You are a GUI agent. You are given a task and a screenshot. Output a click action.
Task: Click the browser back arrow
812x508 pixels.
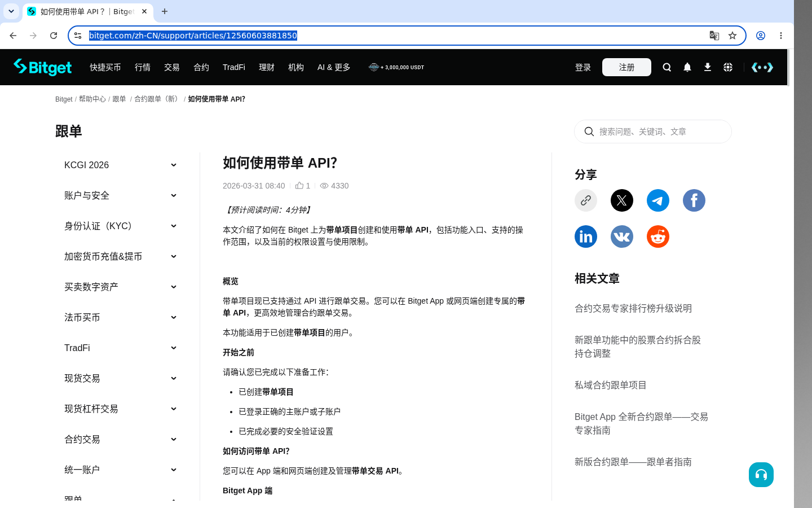[13, 36]
